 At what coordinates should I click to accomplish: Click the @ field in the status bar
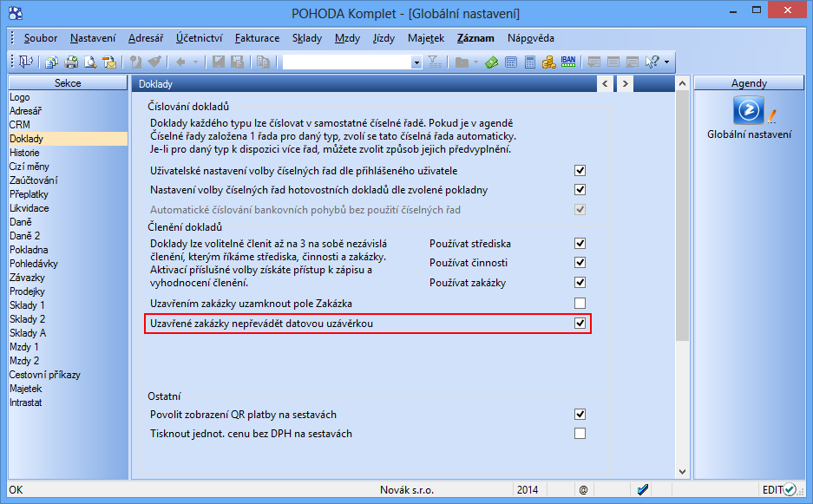click(x=583, y=489)
